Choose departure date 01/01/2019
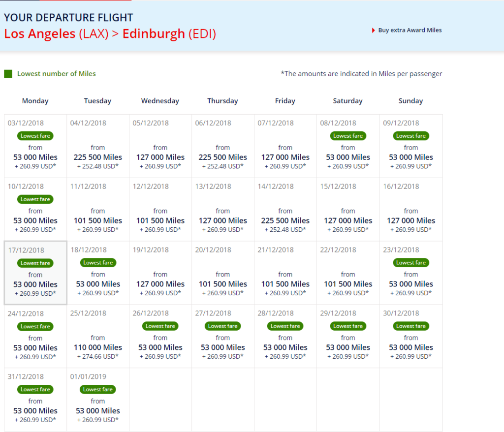The image size is (504, 432). pos(97,399)
